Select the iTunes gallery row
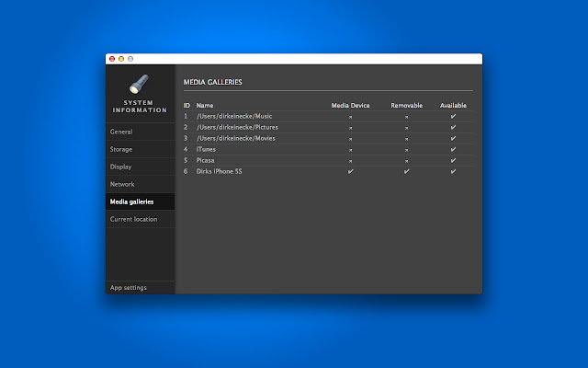This screenshot has height=368, width=588. (x=328, y=149)
